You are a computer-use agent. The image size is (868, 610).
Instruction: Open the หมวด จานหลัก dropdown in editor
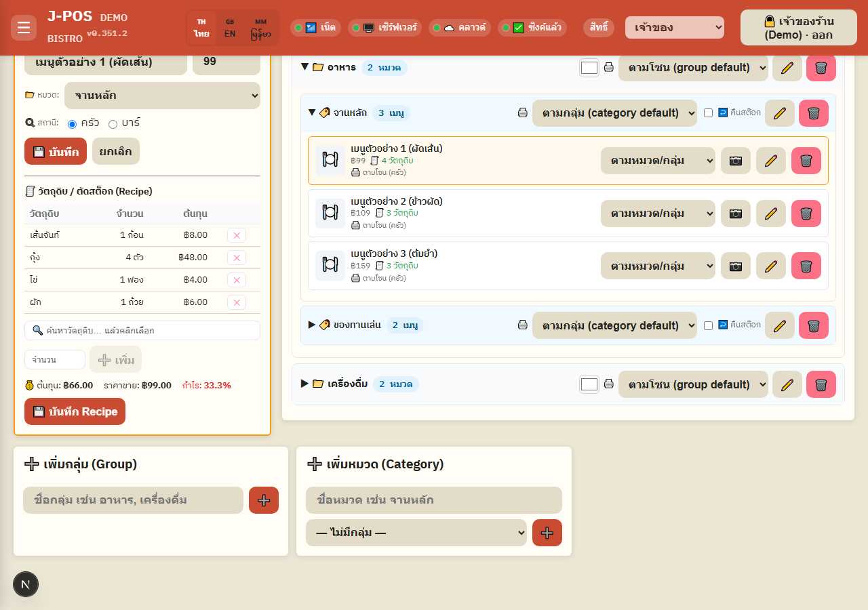(x=162, y=96)
